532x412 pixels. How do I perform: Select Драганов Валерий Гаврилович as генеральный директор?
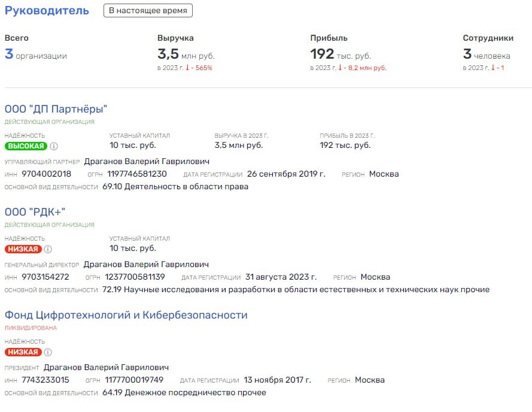[146, 264]
